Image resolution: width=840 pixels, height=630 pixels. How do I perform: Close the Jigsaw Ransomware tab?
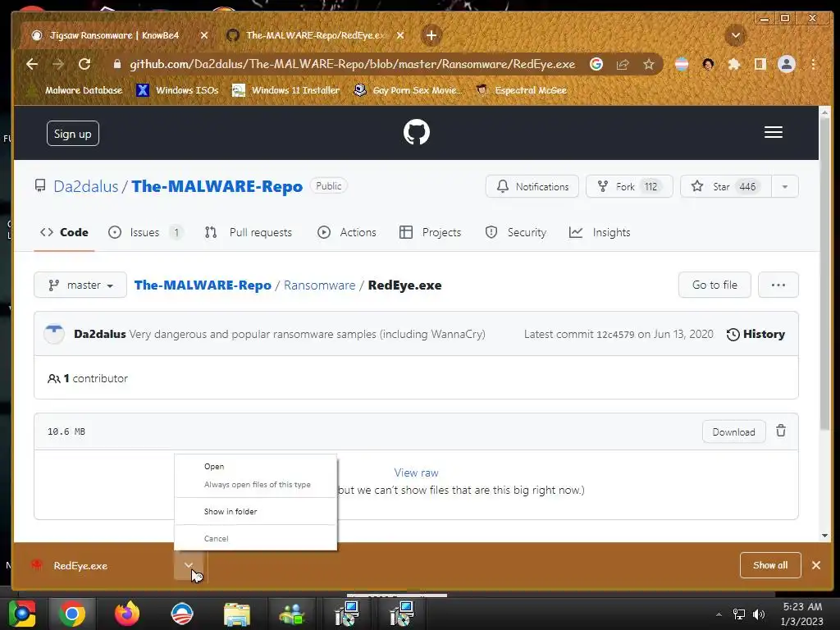tap(204, 35)
